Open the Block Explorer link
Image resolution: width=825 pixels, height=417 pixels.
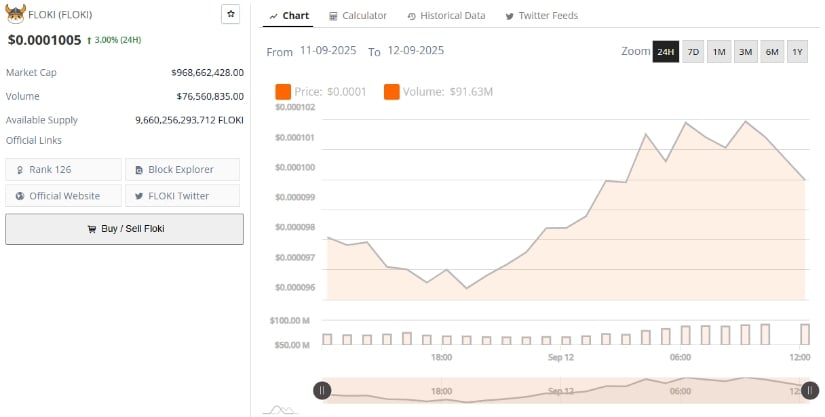point(182,169)
